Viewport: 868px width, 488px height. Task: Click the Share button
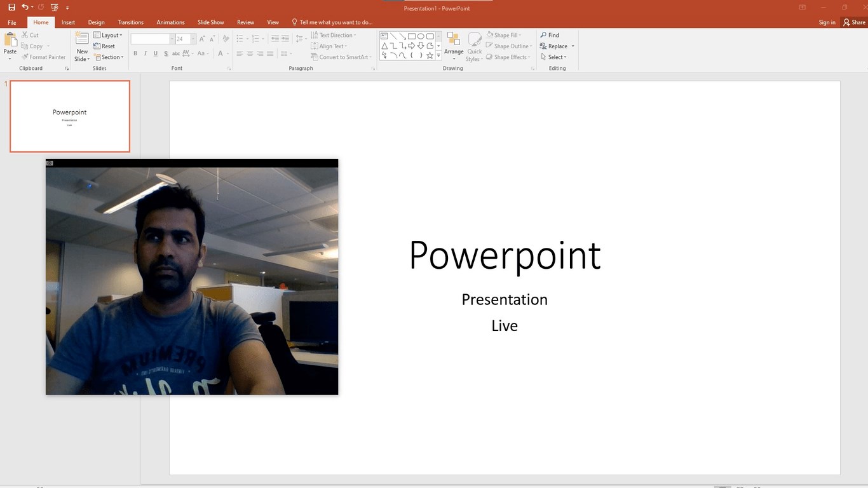click(854, 22)
